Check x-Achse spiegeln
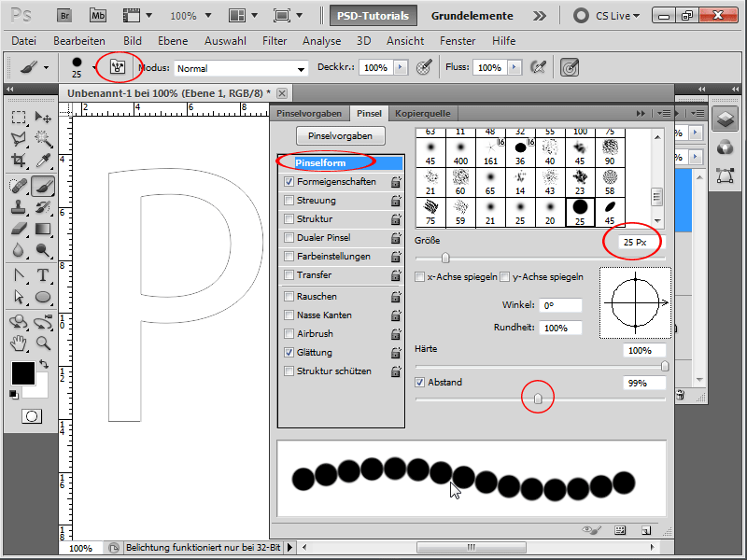Viewport: 747px width, 560px height. click(x=419, y=276)
